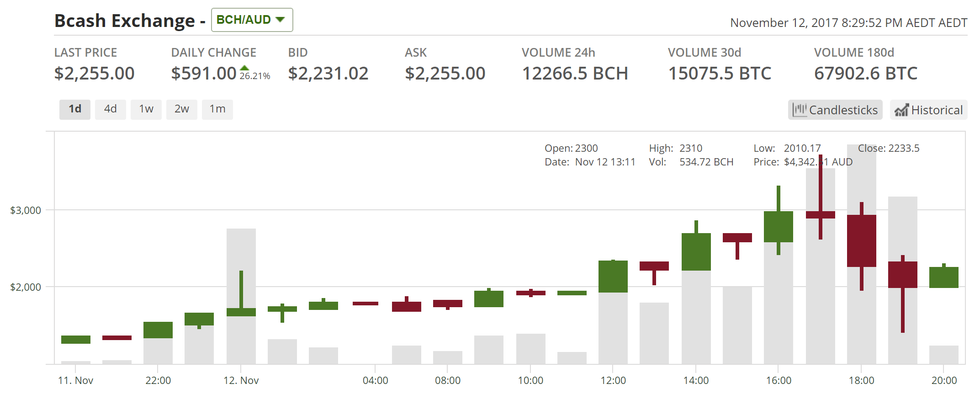
Task: Click the last price $2,255.00 value
Action: pyautogui.click(x=94, y=74)
